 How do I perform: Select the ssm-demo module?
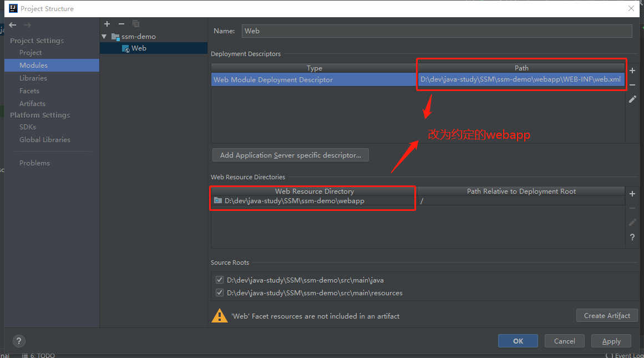[139, 37]
